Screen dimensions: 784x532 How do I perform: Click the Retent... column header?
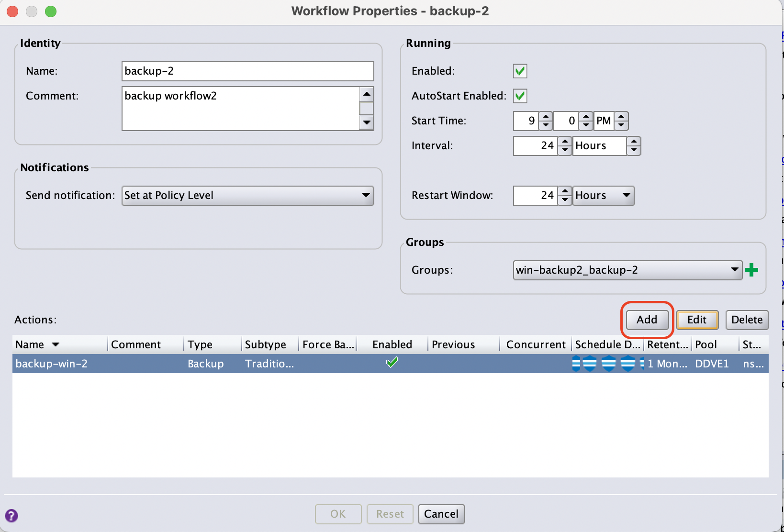[x=668, y=344]
